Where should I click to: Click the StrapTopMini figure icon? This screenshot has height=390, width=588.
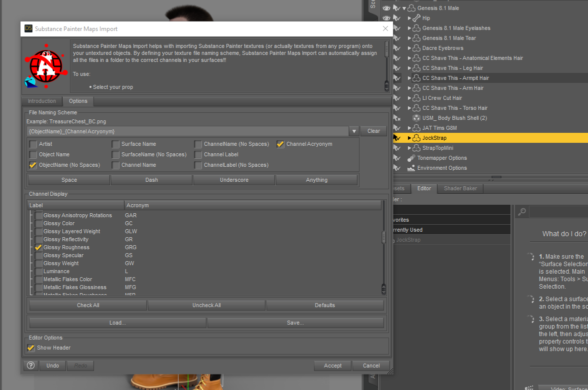pos(416,148)
